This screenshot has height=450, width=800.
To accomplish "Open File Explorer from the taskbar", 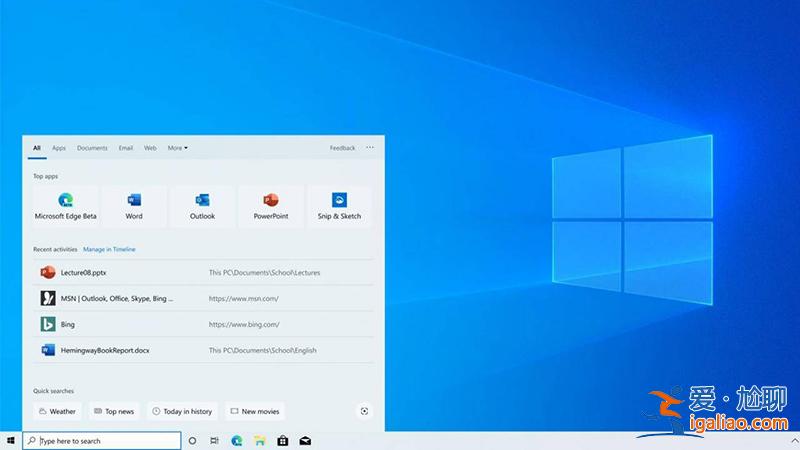I will tap(260, 441).
